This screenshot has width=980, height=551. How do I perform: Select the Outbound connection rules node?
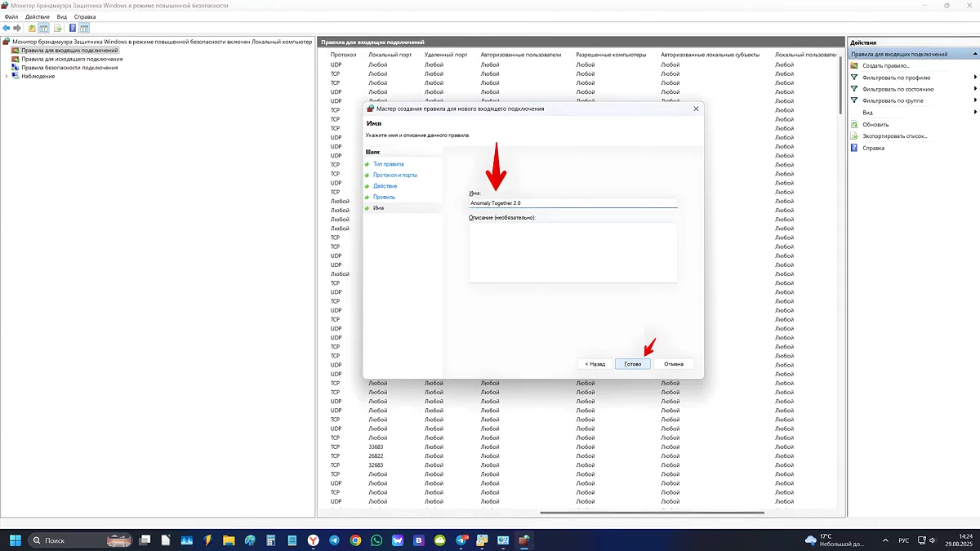(x=72, y=59)
